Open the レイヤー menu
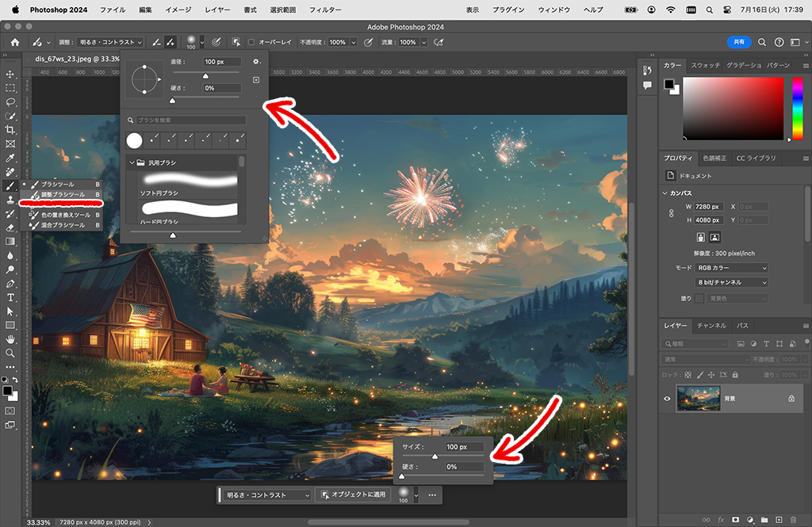This screenshot has width=812, height=527. point(217,10)
